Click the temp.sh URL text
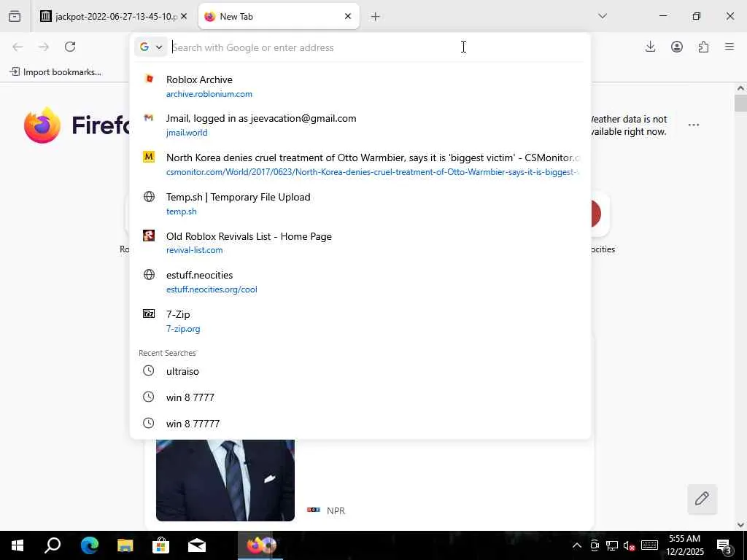 tap(182, 211)
